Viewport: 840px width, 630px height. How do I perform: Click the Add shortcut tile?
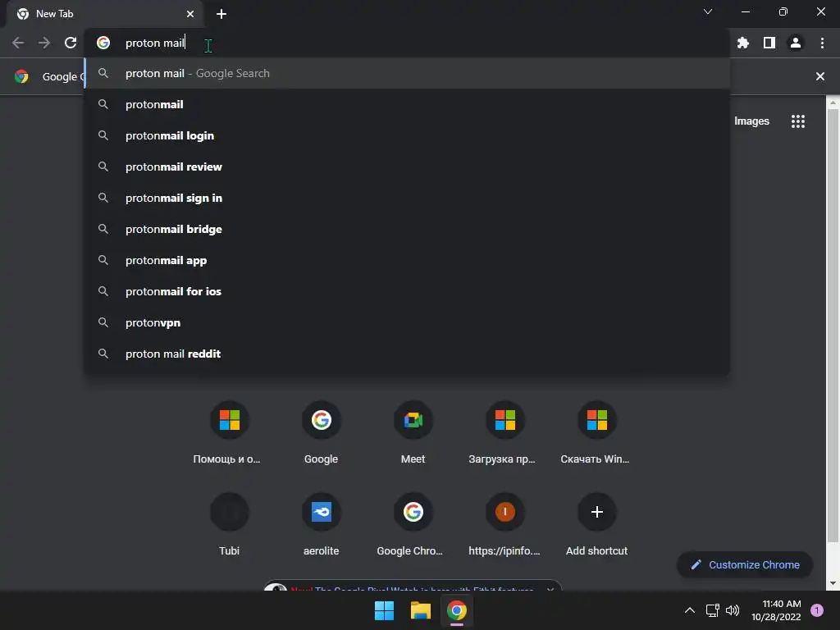pyautogui.click(x=597, y=524)
